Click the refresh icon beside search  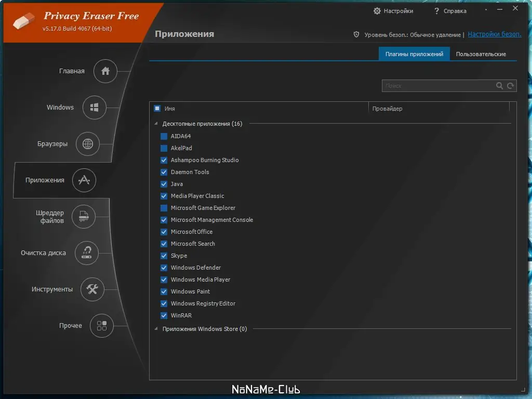click(x=510, y=86)
